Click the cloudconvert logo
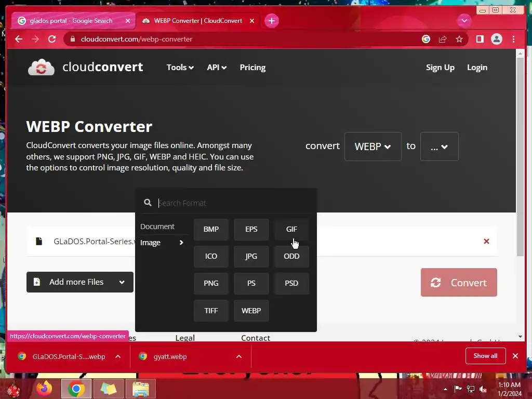Image resolution: width=532 pixels, height=399 pixels. click(x=85, y=67)
